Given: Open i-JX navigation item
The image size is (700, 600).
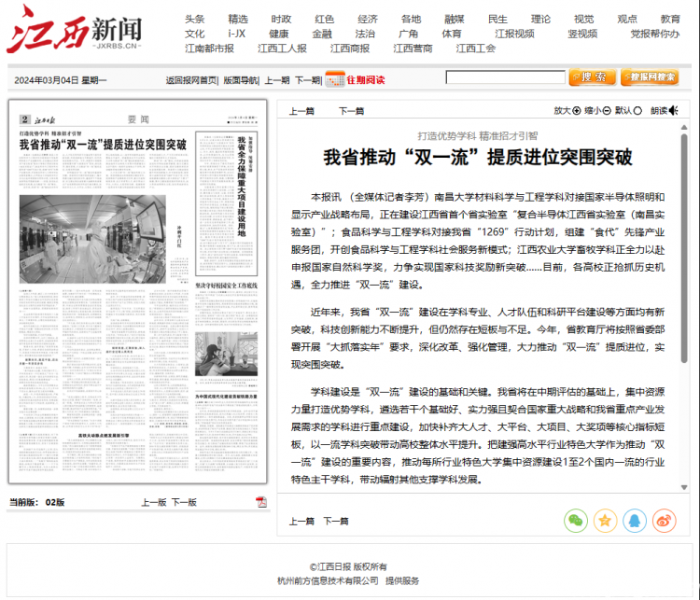Looking at the screenshot, I should (x=237, y=34).
